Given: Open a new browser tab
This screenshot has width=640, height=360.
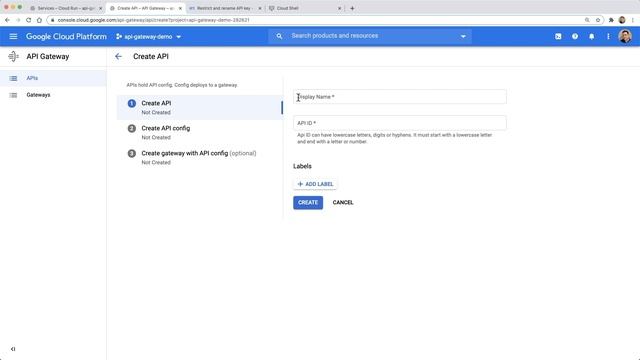Looking at the screenshot, I should [352, 8].
